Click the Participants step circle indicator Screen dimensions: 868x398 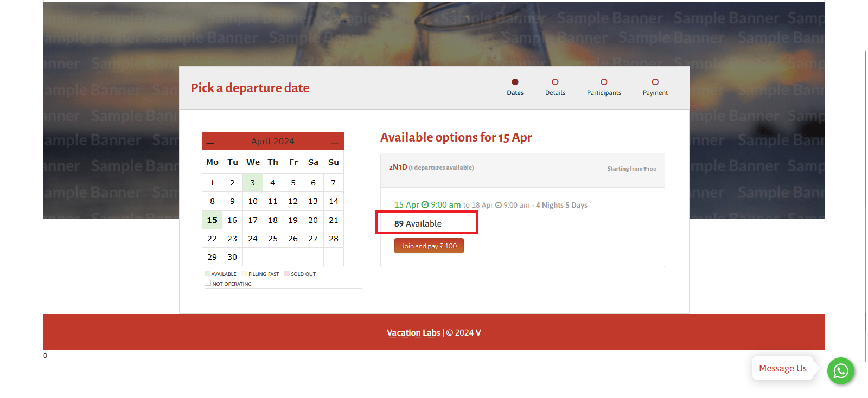click(x=604, y=82)
